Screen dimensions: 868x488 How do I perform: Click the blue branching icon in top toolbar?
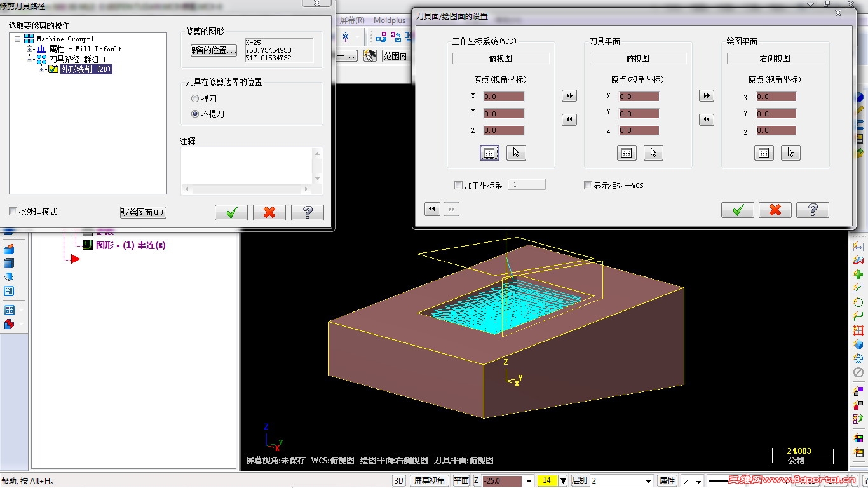click(381, 37)
